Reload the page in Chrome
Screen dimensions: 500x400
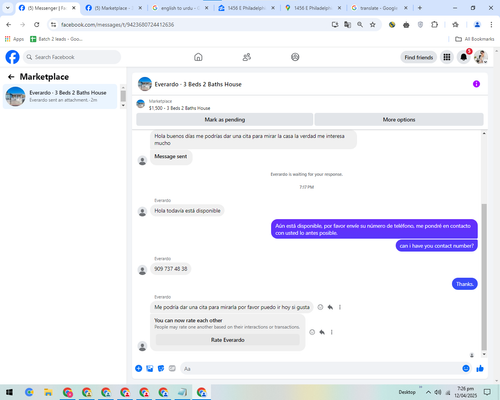pos(37,24)
